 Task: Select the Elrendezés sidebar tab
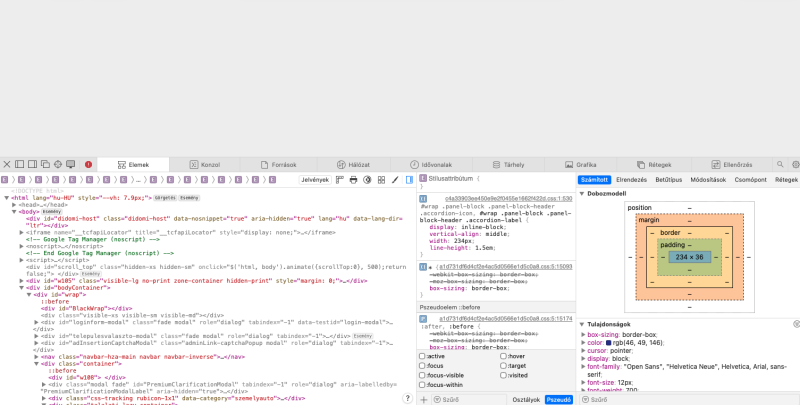[631, 180]
